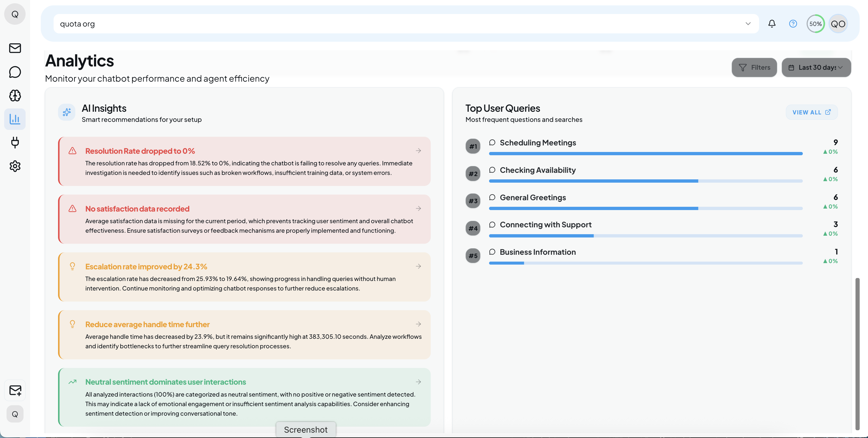
Task: Open the integrations plug sidebar icon
Action: [x=15, y=142]
